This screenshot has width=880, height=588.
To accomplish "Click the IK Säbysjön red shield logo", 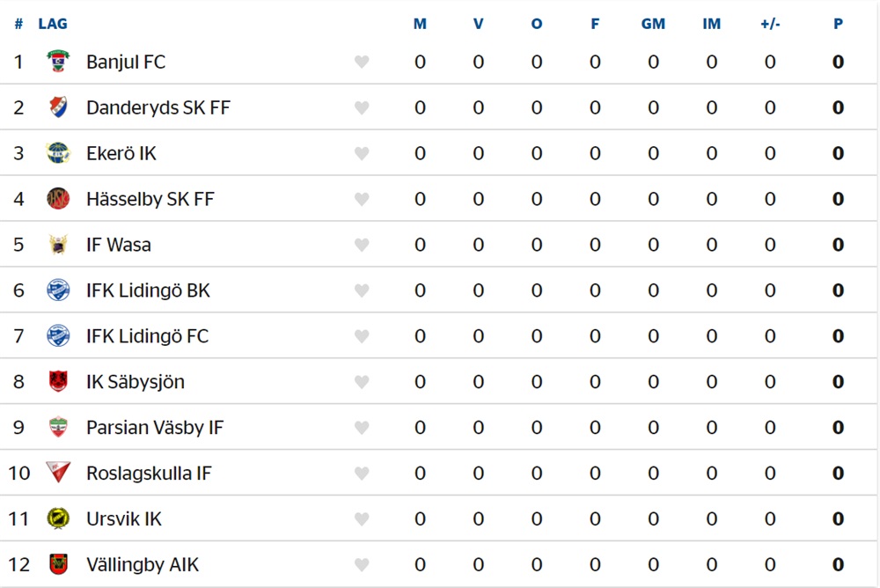I will [x=58, y=381].
